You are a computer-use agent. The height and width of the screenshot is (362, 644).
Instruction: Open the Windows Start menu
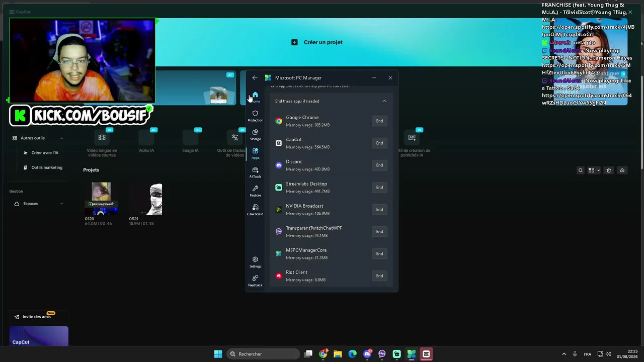(218, 354)
